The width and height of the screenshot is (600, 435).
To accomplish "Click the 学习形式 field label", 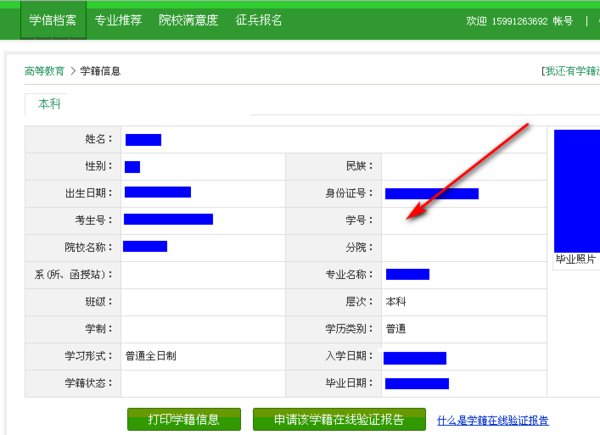I will point(89,356).
